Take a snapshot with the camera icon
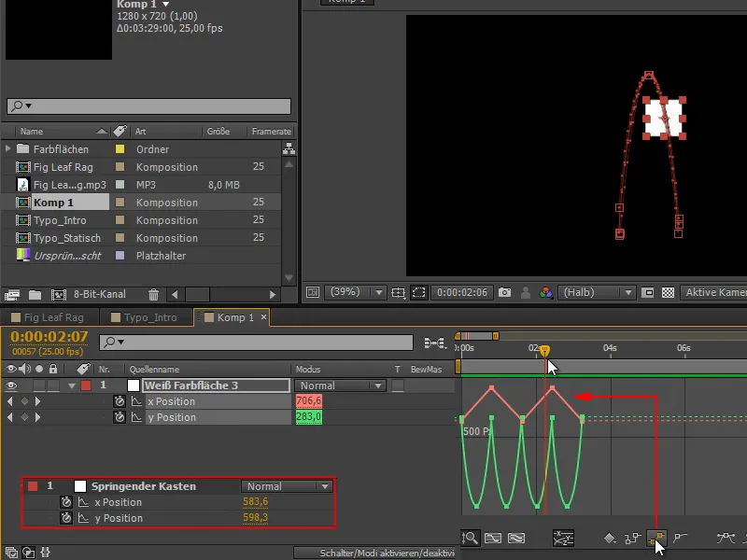Image resolution: width=747 pixels, height=560 pixels. tap(504, 292)
